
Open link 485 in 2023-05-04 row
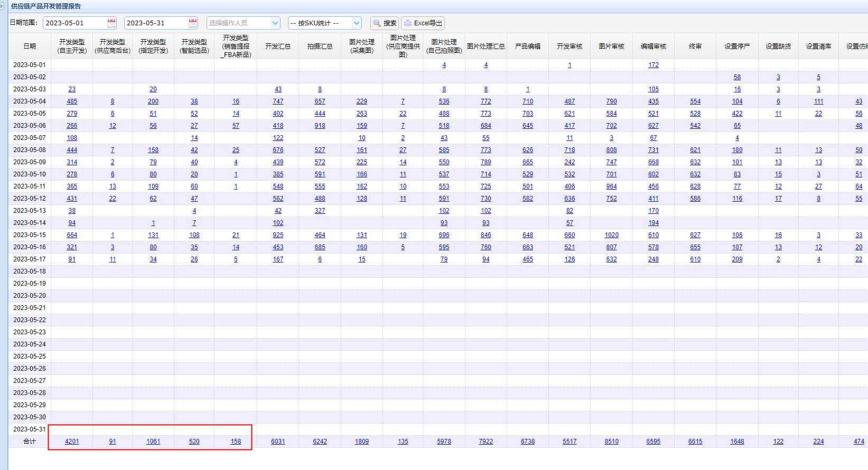(72, 101)
